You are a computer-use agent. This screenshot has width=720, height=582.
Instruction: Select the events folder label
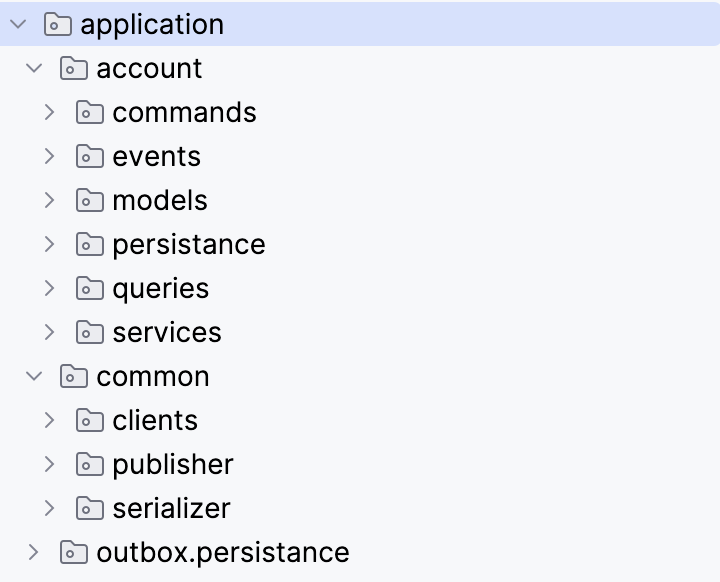156,157
